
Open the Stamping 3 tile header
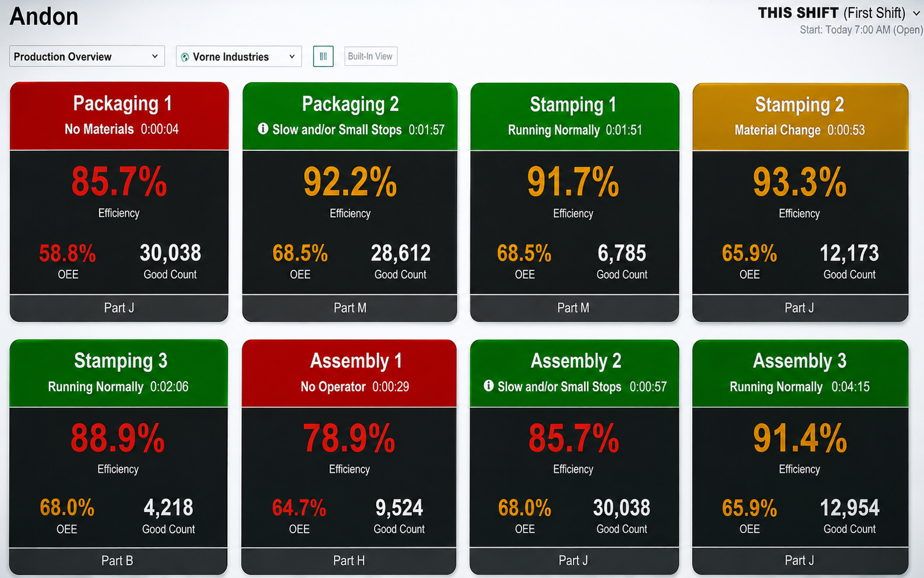[119, 373]
